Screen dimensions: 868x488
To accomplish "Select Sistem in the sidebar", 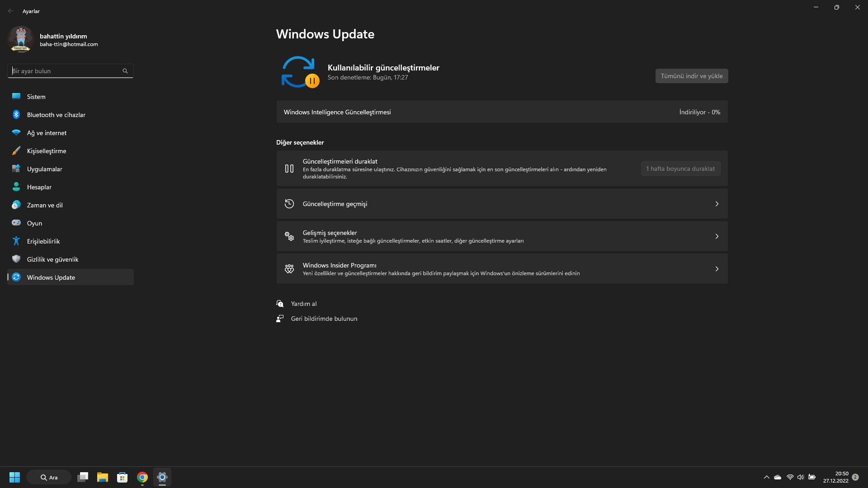I will [36, 97].
